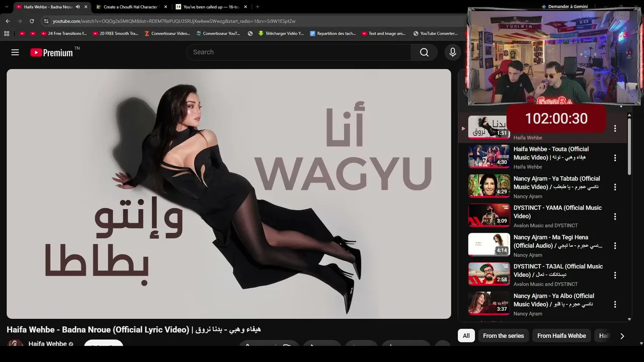This screenshot has height=362, width=644.
Task: Click the Haifa Wehbe lyric video player
Action: (229, 194)
